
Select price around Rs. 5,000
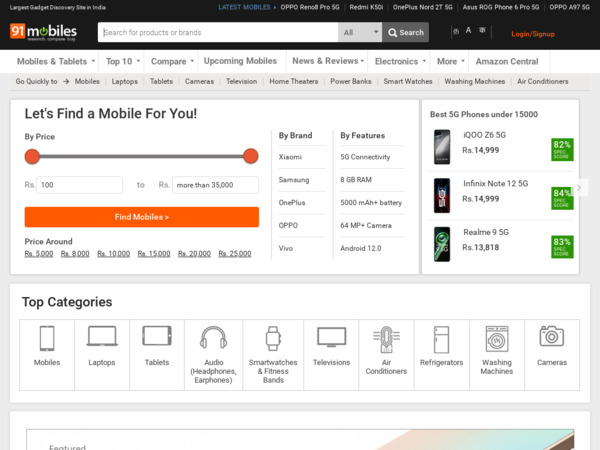click(x=39, y=254)
